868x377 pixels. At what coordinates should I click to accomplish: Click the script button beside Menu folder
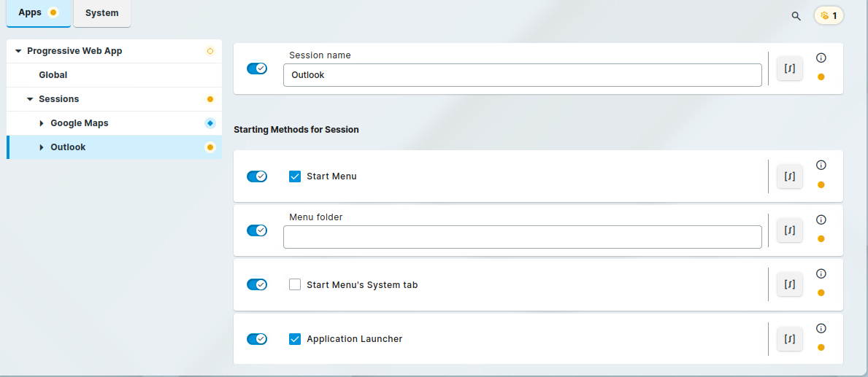[789, 230]
